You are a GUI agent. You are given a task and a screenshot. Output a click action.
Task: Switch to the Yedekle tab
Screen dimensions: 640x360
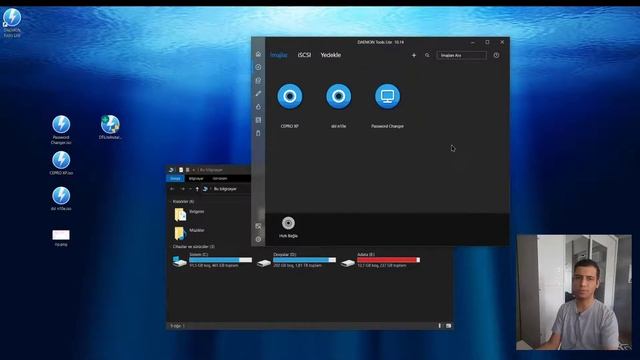pyautogui.click(x=331, y=55)
